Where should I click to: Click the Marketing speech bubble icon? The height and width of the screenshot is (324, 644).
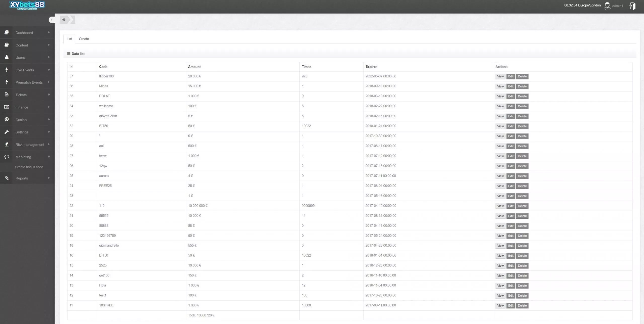[x=7, y=157]
